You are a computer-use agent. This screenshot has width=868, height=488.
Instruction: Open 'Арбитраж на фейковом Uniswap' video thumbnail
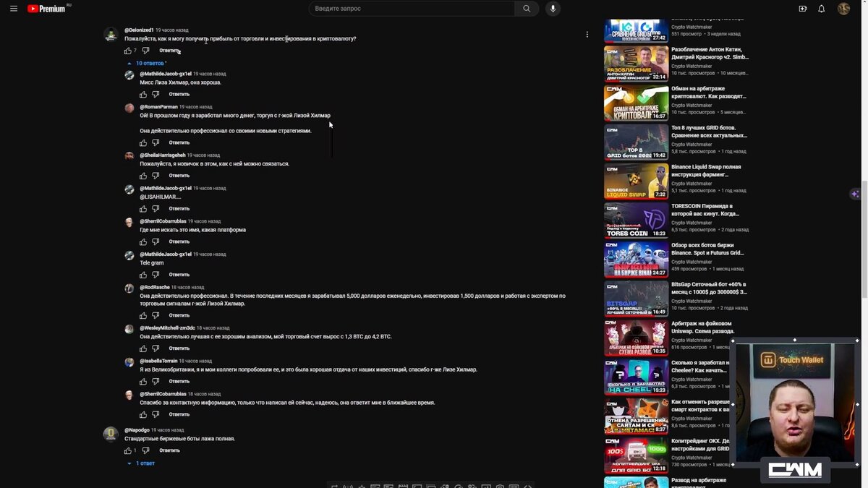click(x=637, y=338)
